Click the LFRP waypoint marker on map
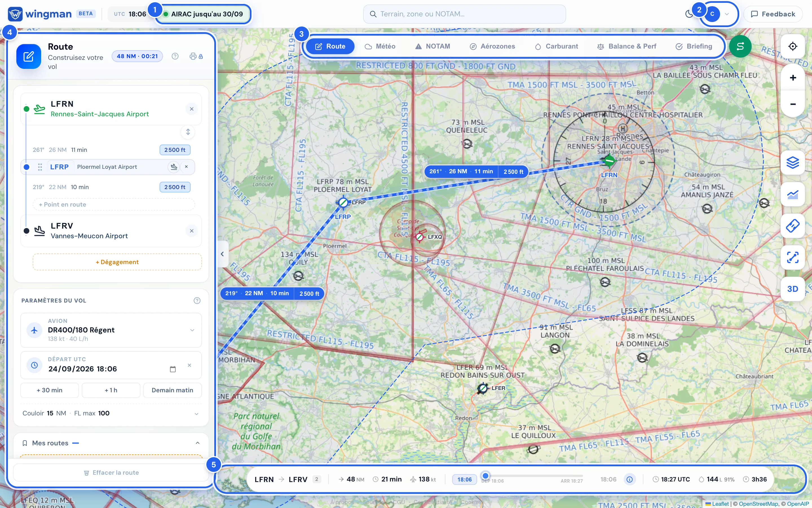 (343, 202)
